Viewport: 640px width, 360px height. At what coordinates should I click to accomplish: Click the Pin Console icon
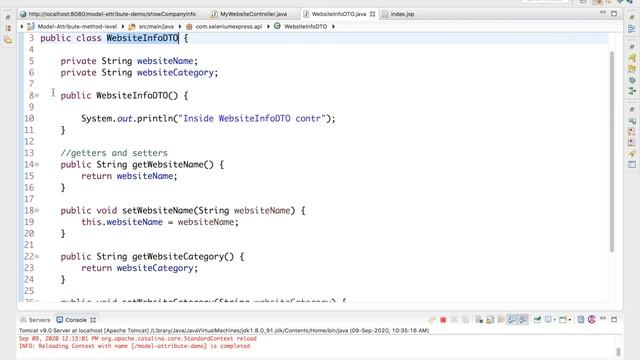[538, 320]
